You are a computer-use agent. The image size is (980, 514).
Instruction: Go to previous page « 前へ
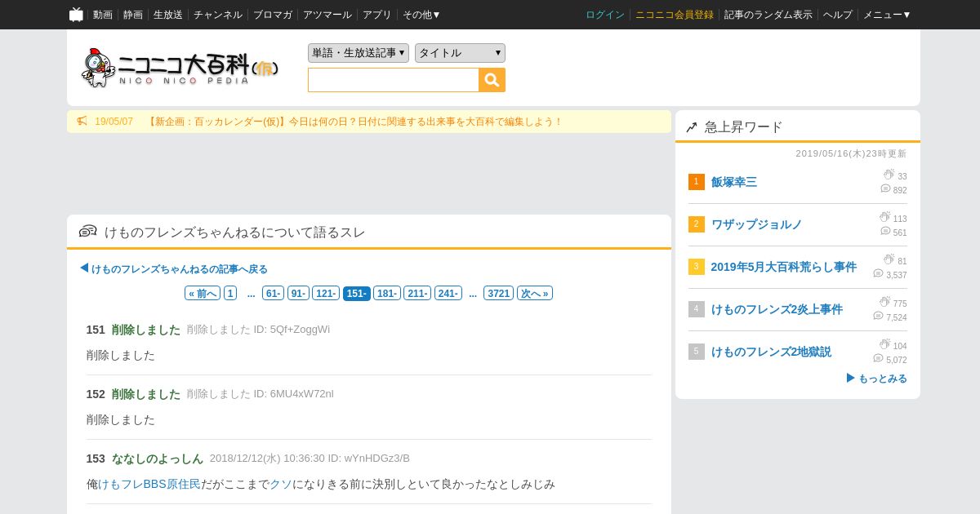point(203,294)
